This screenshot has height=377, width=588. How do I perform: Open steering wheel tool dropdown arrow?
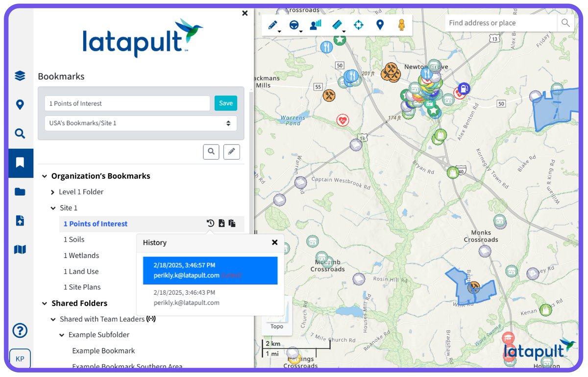coord(301,31)
